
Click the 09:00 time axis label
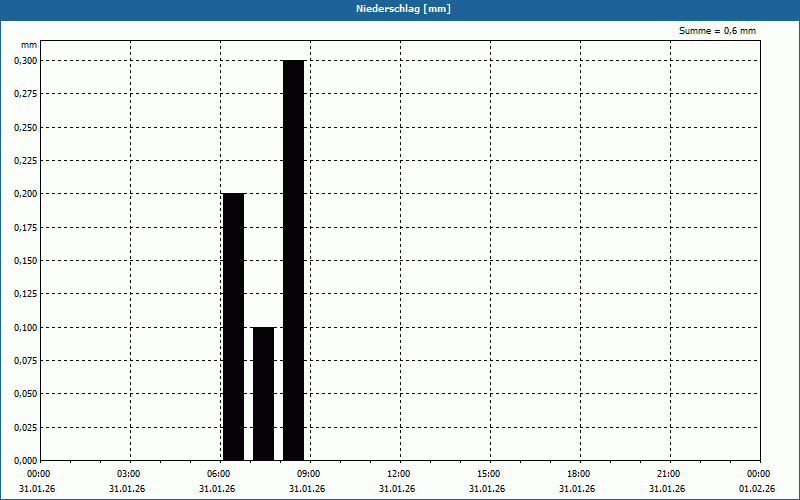click(309, 474)
